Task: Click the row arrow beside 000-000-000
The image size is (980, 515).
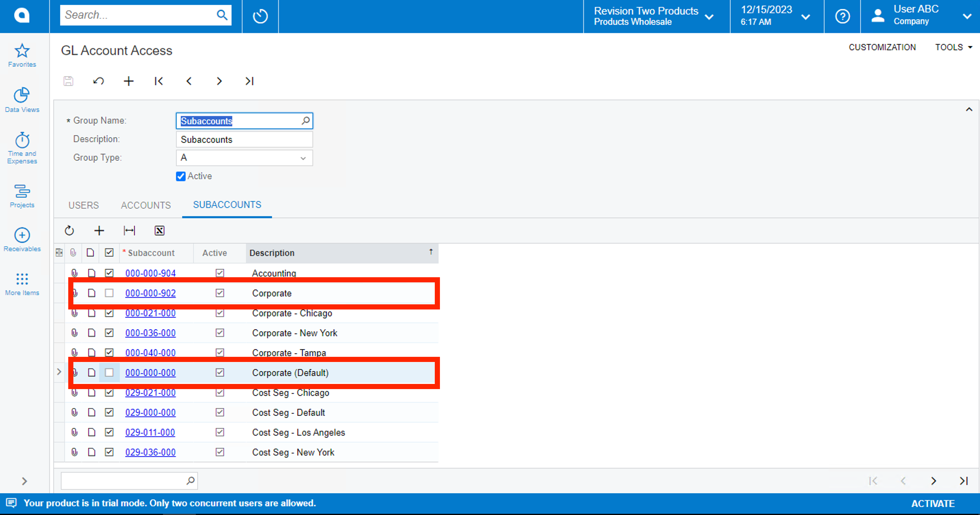Action: pyautogui.click(x=59, y=372)
